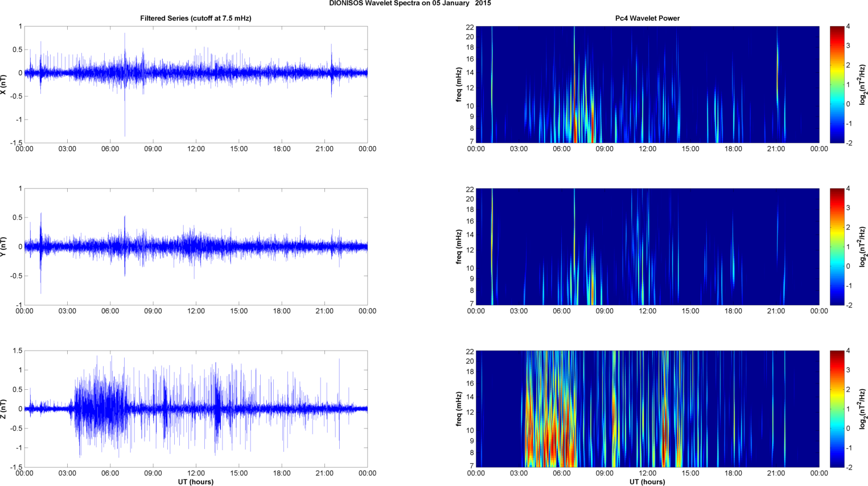
Task: Click the Z component wavelet power spectrogram
Action: [647, 409]
